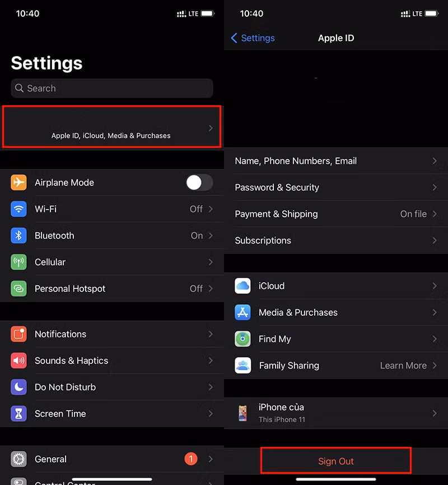Tap the iCloud cloud icon
Image resolution: width=448 pixels, height=485 pixels.
pos(242,286)
